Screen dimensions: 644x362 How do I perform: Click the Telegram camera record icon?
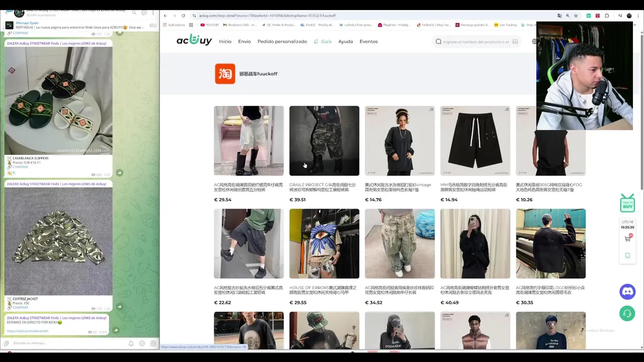tap(153, 343)
